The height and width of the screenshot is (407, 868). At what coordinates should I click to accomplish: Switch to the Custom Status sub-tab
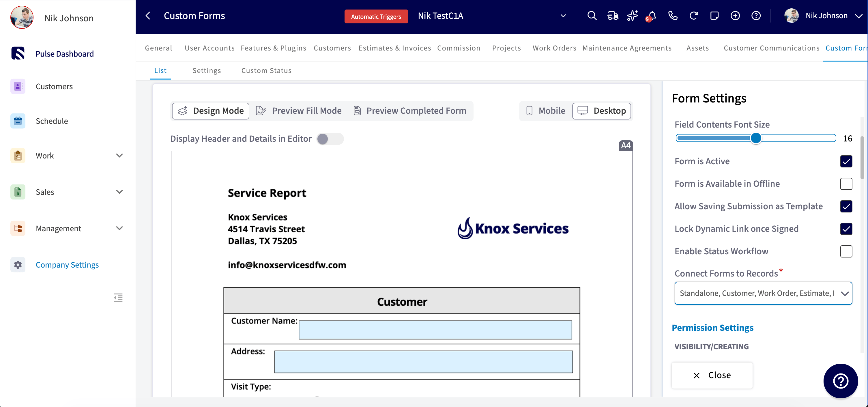coord(266,71)
